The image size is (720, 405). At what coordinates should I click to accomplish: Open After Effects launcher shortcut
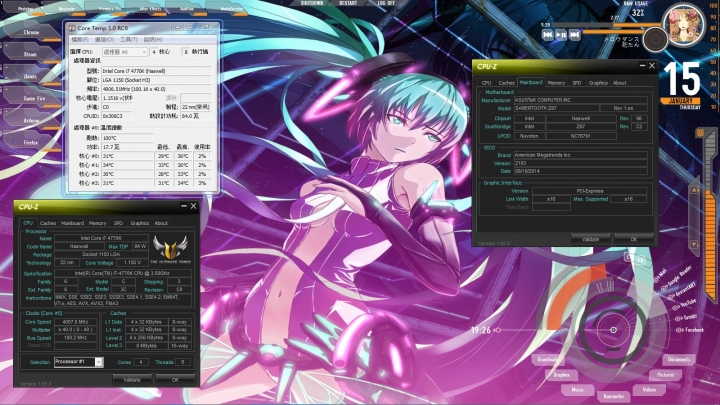pyautogui.click(x=150, y=9)
